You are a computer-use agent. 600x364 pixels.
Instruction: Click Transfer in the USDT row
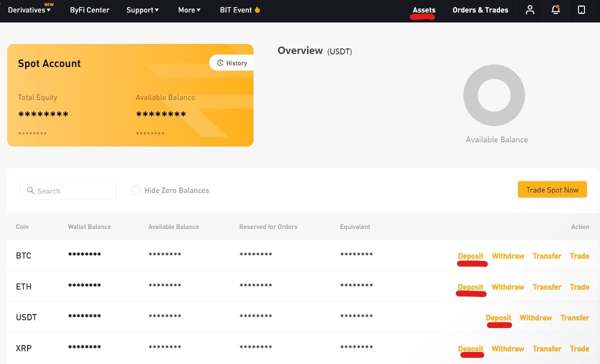coord(575,317)
